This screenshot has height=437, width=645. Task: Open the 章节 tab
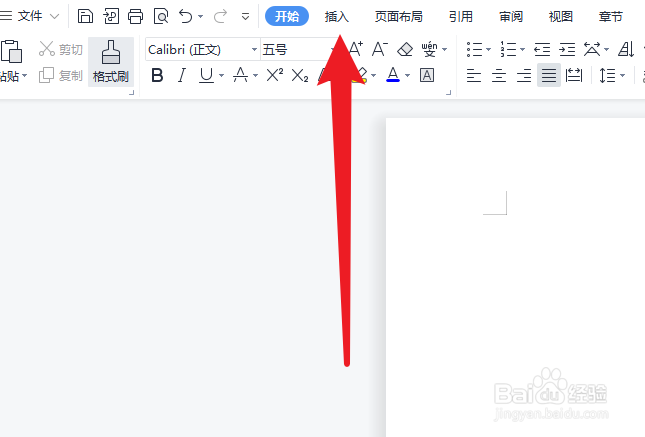click(611, 16)
